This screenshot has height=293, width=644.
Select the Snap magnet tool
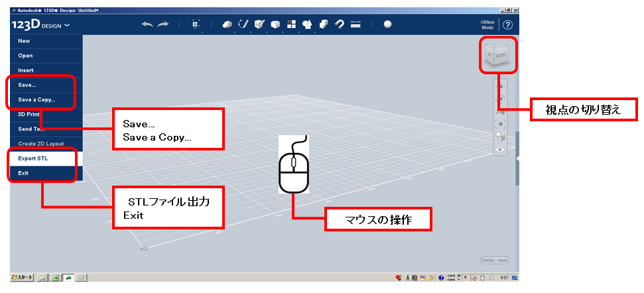point(339,25)
